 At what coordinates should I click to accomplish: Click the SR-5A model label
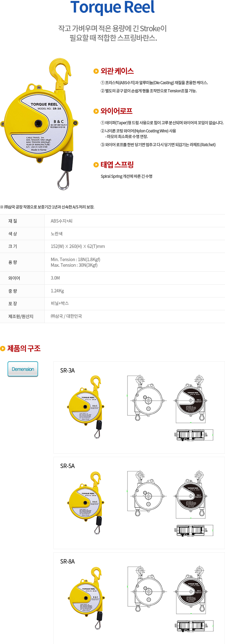pyautogui.click(x=67, y=466)
